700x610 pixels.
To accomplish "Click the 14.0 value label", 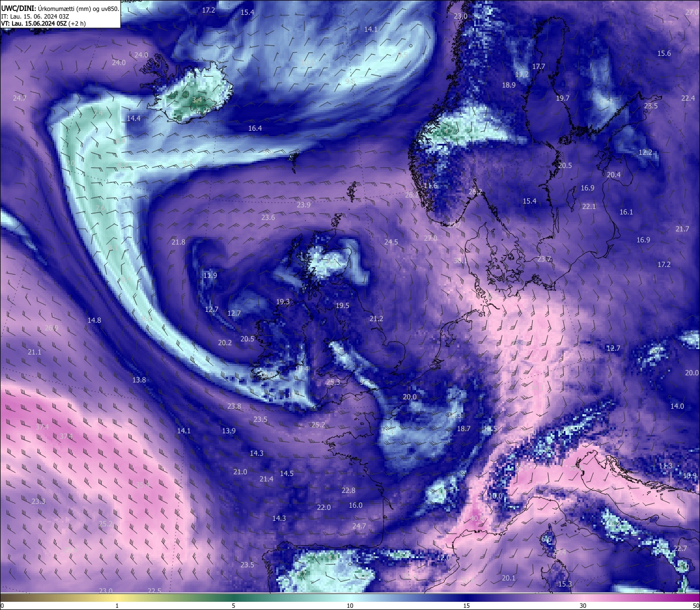I will (x=677, y=406).
